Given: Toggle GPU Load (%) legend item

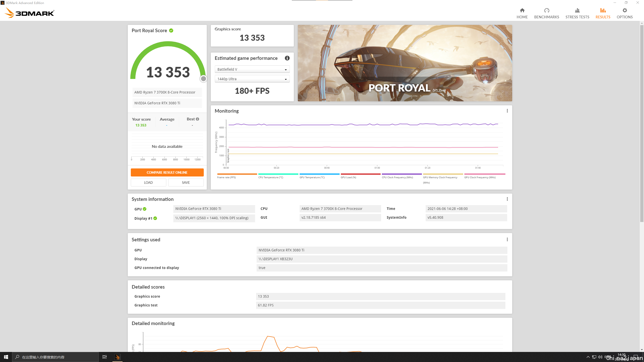Looking at the screenshot, I should (360, 176).
